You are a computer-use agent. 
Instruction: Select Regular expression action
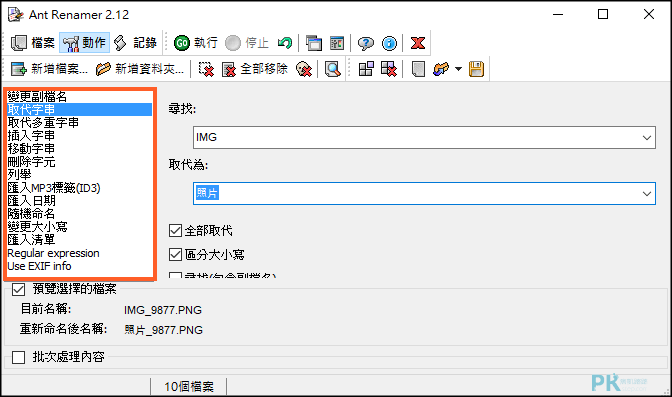80,253
